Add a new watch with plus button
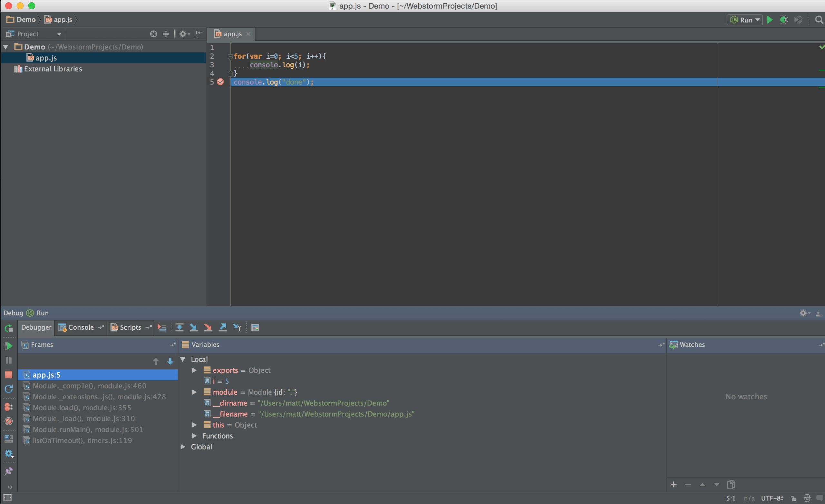825x504 pixels. [x=674, y=484]
